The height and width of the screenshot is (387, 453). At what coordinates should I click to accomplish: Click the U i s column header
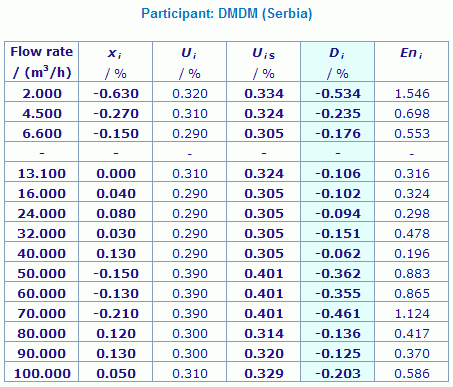coord(264,62)
